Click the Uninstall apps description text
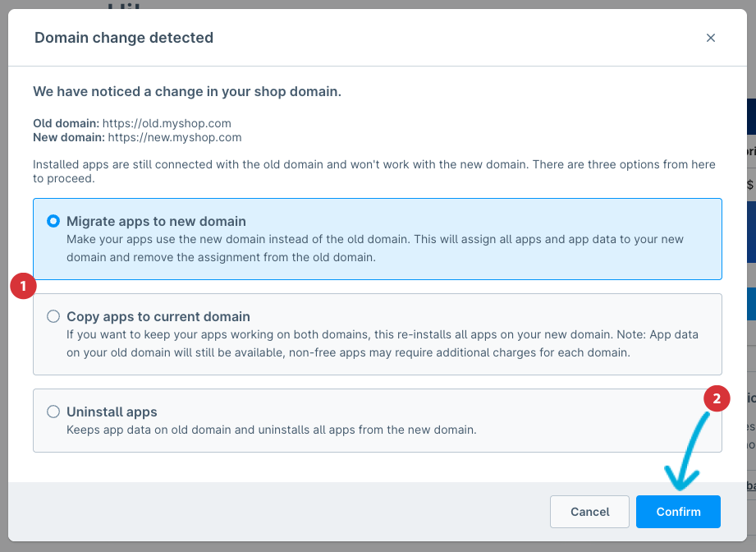The height and width of the screenshot is (552, 756). pyautogui.click(x=271, y=430)
